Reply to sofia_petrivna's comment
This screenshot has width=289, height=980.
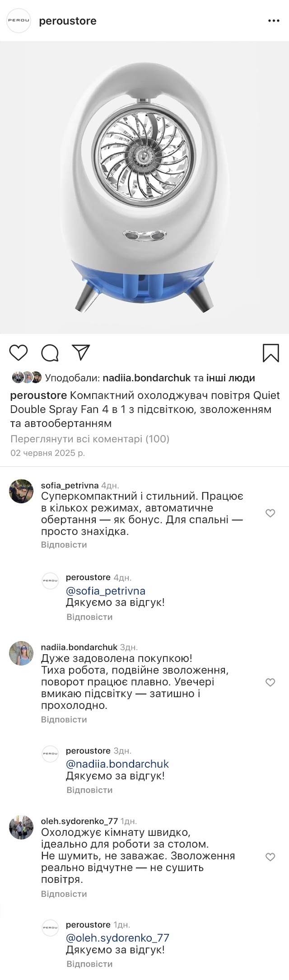tap(64, 544)
